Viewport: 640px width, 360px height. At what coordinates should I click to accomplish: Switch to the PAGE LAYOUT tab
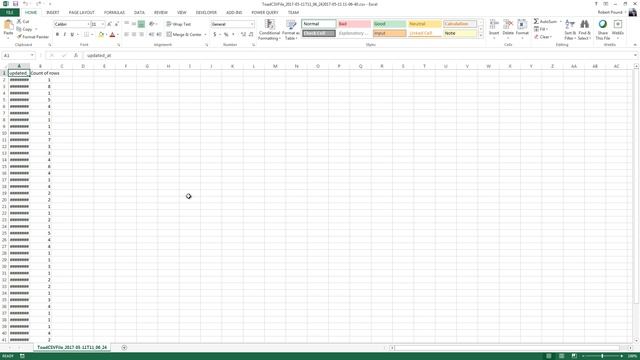(81, 12)
